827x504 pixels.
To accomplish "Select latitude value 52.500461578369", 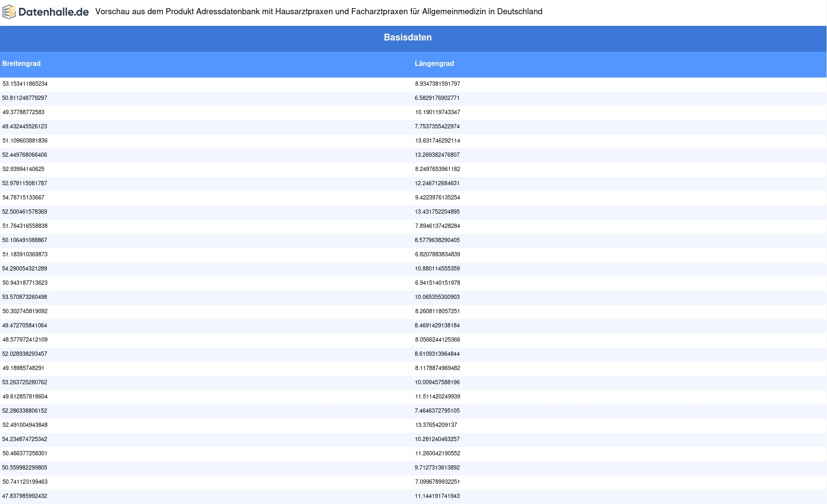I will pyautogui.click(x=25, y=212).
